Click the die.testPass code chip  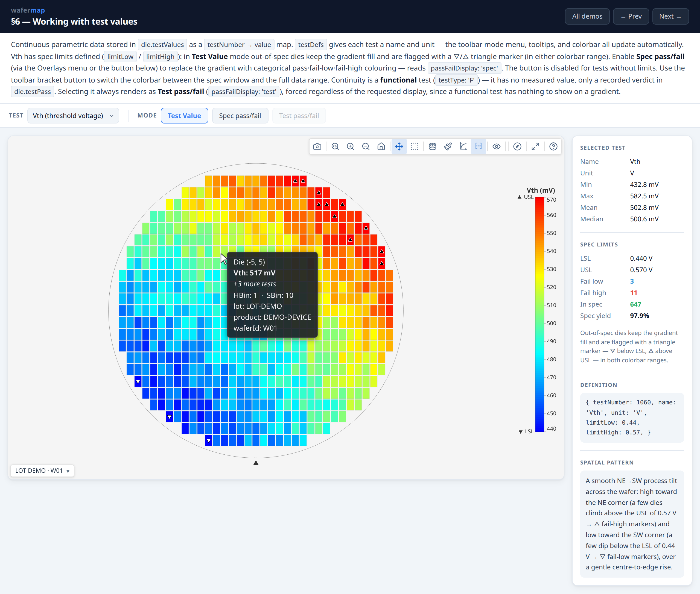click(33, 92)
